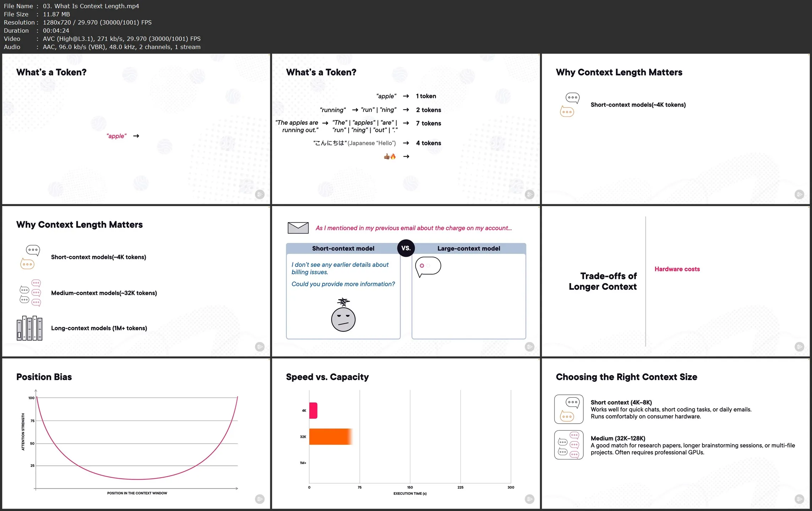Click the typing speech bubble in the Large-context model
812x511 pixels.
click(x=428, y=266)
